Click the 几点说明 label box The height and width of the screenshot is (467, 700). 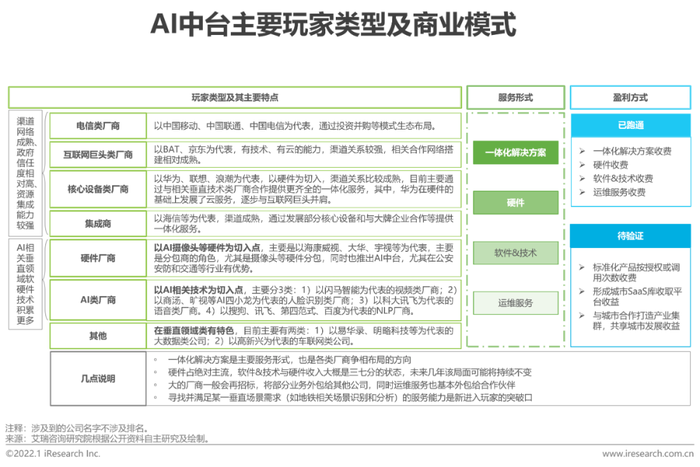point(98,379)
